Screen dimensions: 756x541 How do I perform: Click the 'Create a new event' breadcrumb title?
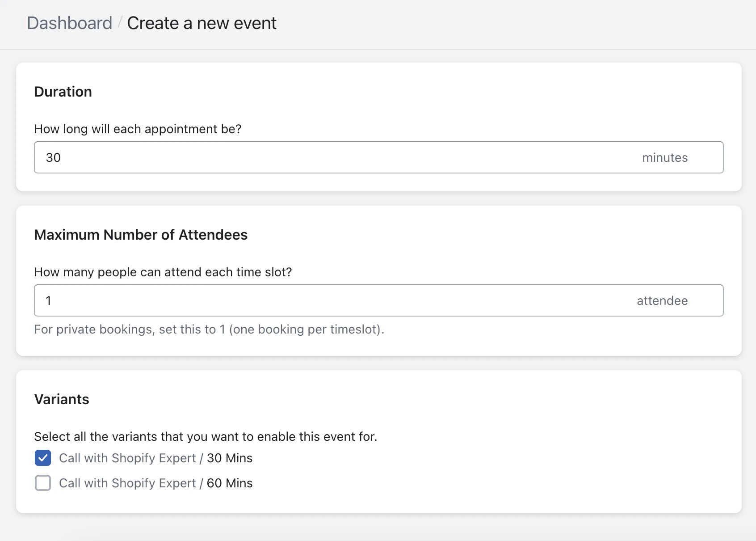coord(202,23)
